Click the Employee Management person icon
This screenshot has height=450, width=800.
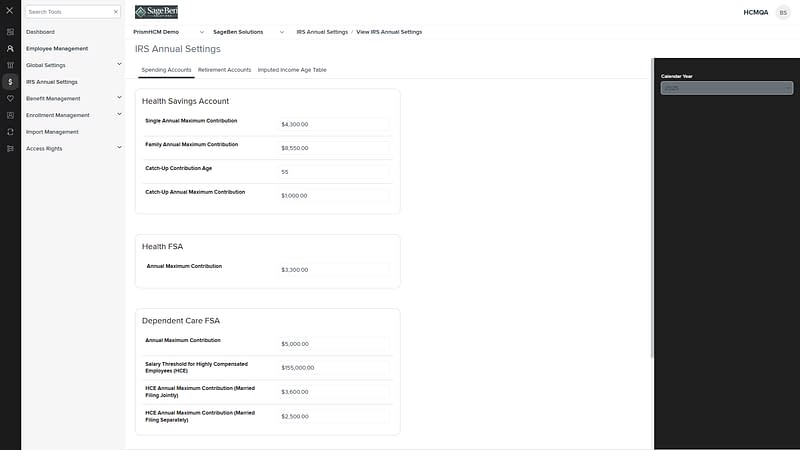pyautogui.click(x=10, y=48)
